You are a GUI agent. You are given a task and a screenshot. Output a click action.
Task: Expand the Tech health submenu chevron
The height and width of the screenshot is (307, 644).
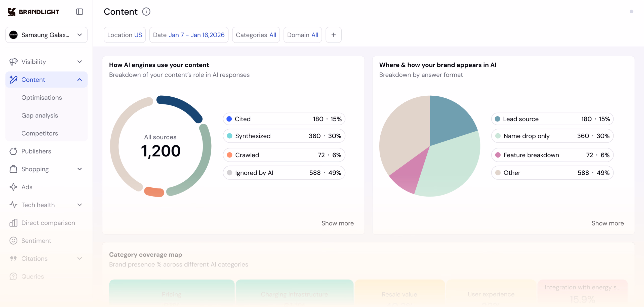click(x=80, y=205)
